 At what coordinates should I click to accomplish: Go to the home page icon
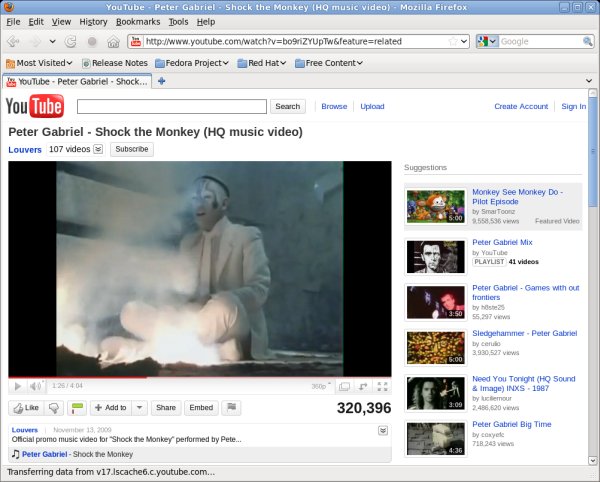pos(113,41)
